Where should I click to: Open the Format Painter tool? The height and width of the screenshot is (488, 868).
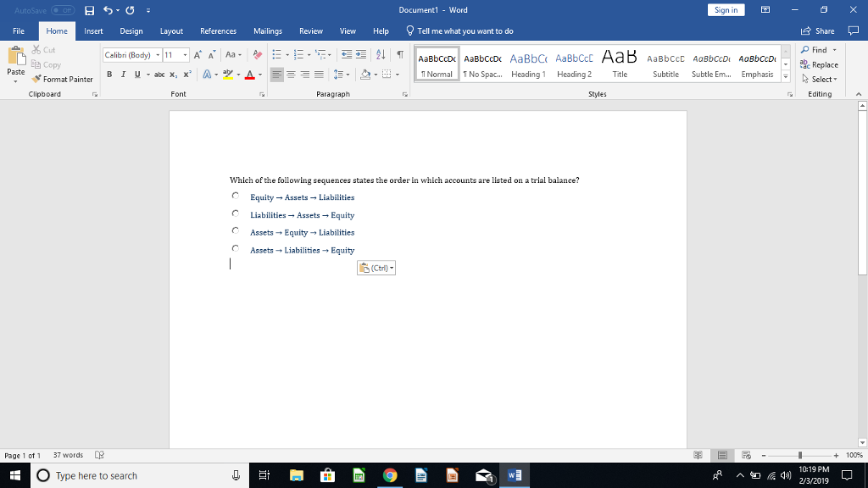[64, 78]
